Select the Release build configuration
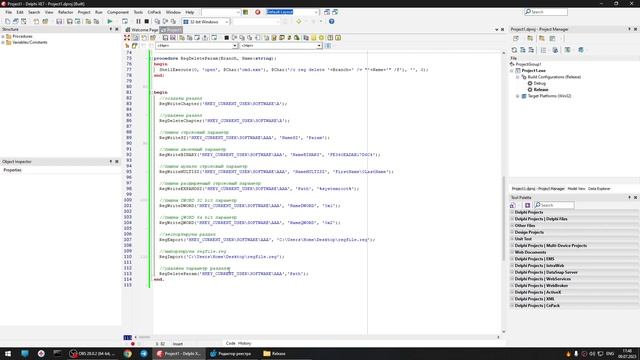This screenshot has height=360, width=640. coord(540,89)
